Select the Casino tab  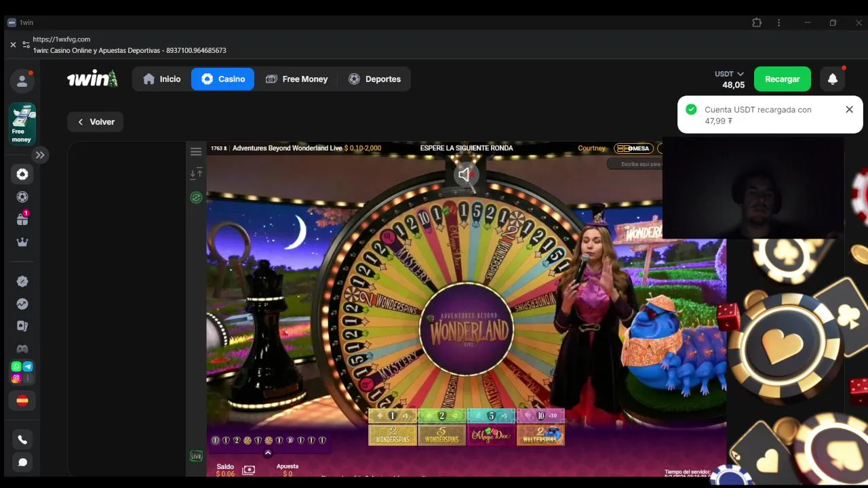pyautogui.click(x=222, y=79)
